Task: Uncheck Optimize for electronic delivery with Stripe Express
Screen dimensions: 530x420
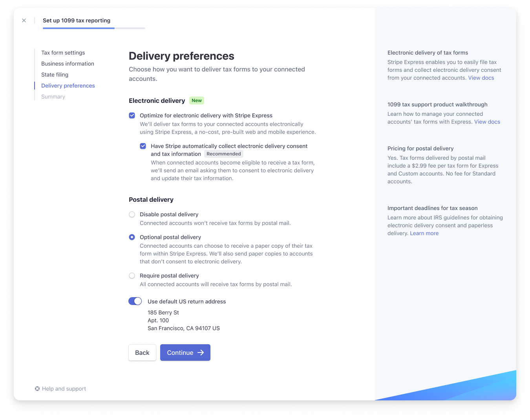Action: [132, 115]
